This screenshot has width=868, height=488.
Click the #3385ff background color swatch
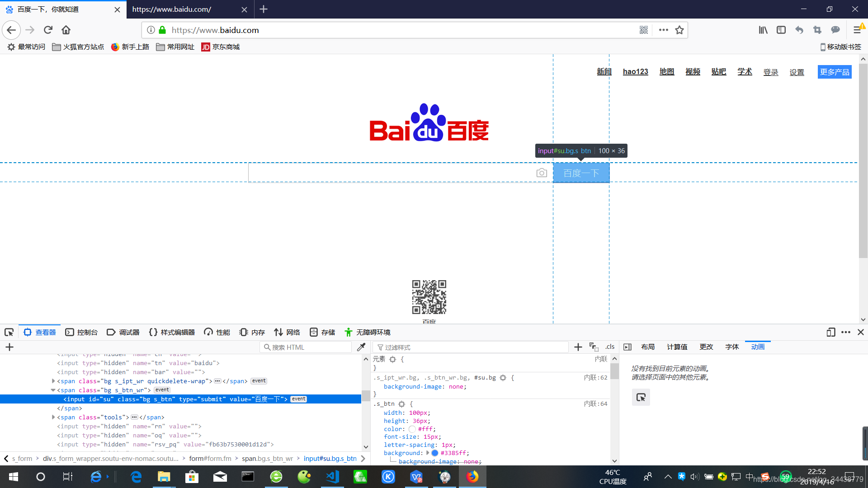435,453
